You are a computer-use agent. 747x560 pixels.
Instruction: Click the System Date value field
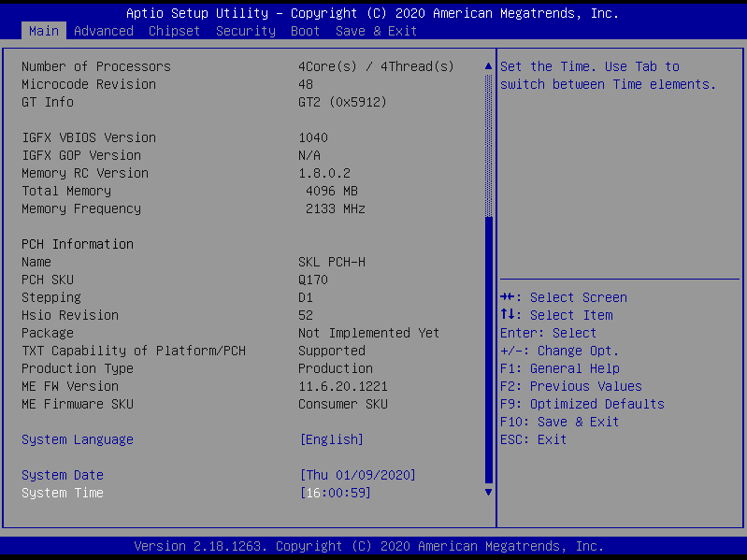point(357,475)
